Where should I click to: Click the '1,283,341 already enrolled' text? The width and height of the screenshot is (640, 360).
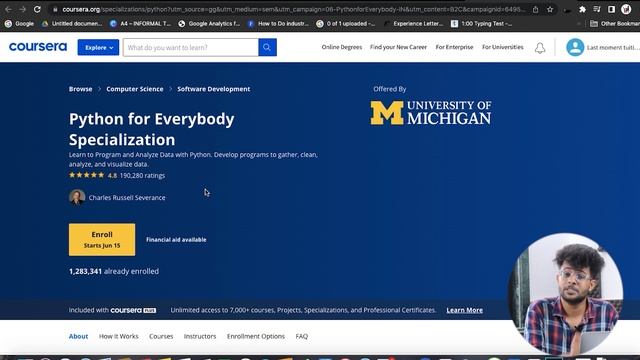click(x=114, y=271)
